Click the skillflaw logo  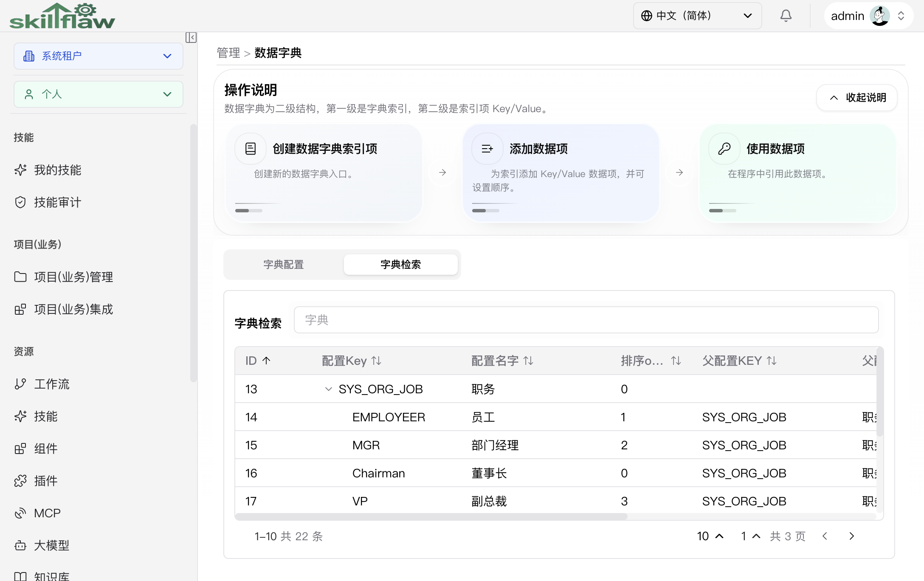[x=62, y=16]
